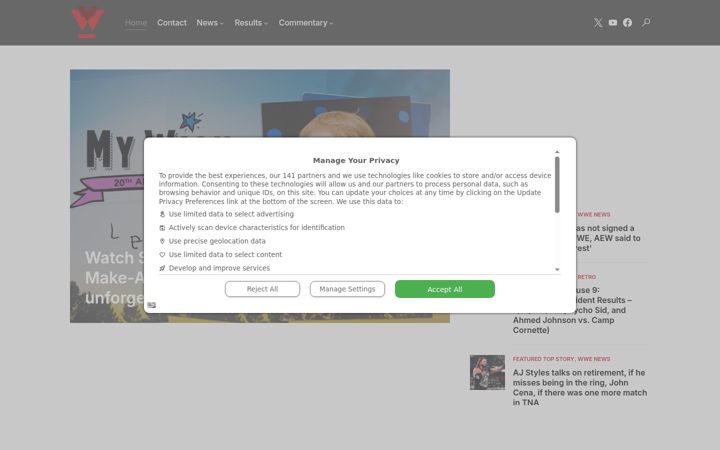Click the geolocation pin icon

coord(162,241)
